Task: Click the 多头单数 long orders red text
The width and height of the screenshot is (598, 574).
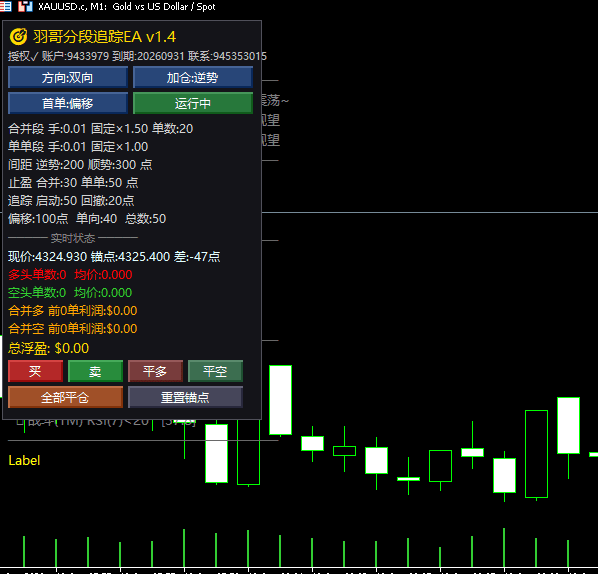Action: click(37, 275)
